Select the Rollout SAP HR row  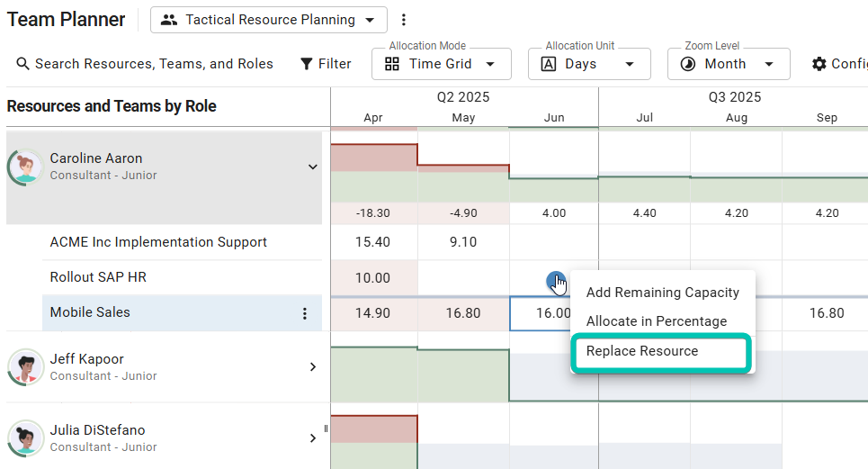182,277
